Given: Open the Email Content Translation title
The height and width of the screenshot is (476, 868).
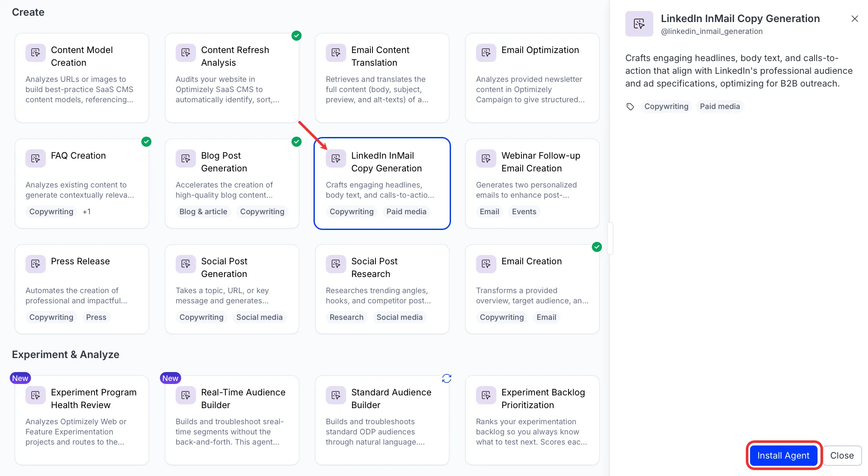Looking at the screenshot, I should [x=380, y=56].
